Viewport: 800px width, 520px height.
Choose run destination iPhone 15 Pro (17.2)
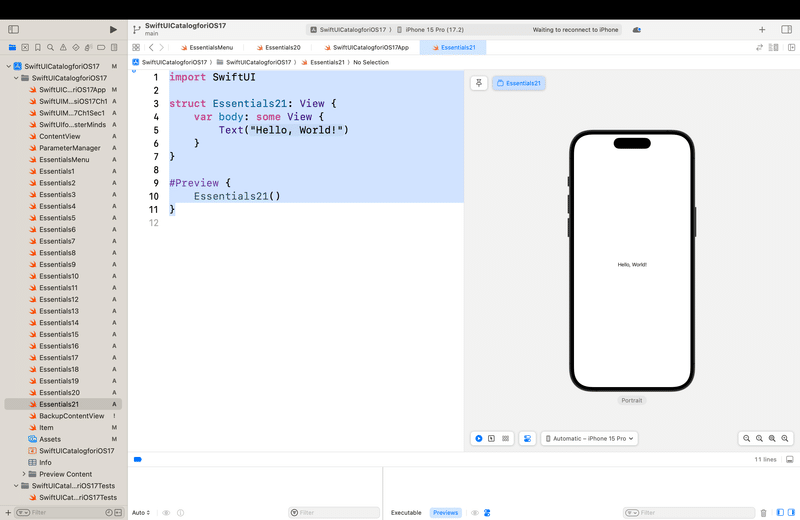click(x=430, y=30)
